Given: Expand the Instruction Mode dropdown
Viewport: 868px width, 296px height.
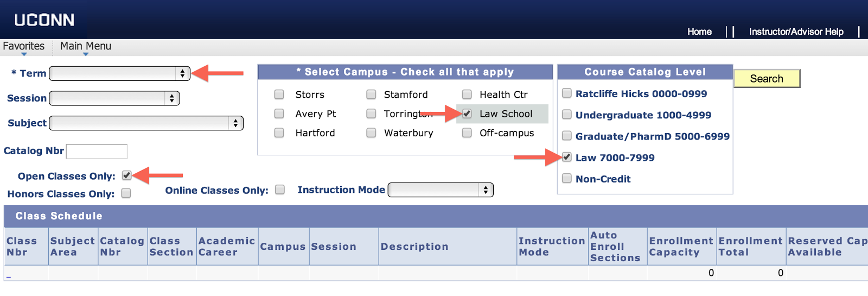Looking at the screenshot, I should click(x=440, y=190).
